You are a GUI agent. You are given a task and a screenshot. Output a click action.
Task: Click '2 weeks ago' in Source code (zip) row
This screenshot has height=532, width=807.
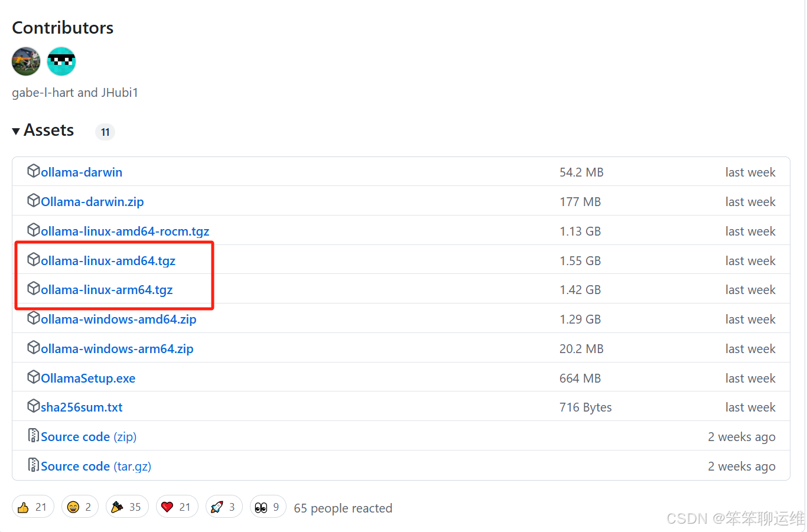click(x=741, y=437)
